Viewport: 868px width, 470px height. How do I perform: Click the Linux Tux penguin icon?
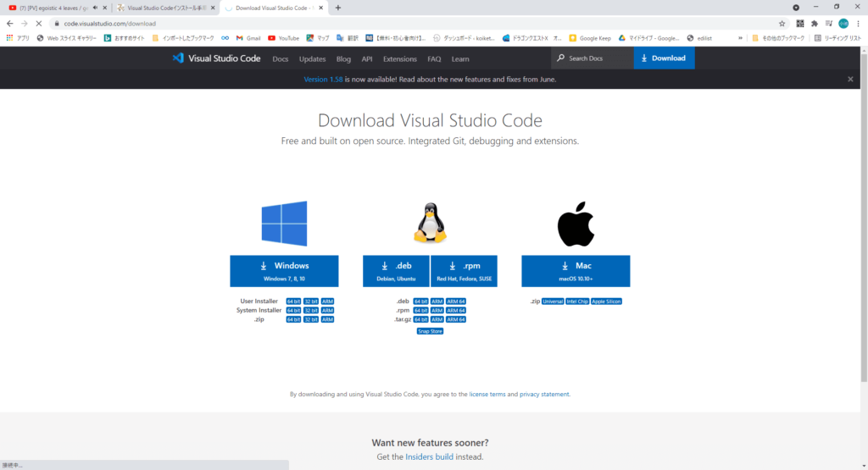430,224
